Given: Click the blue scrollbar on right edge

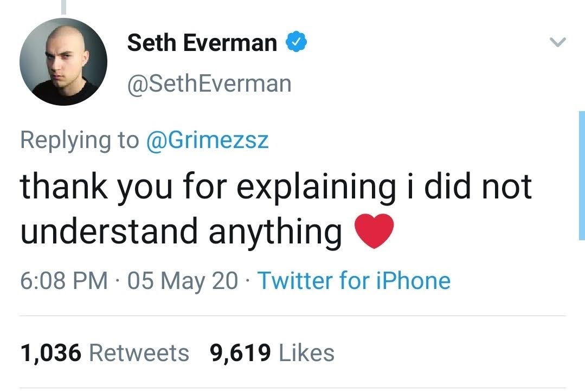Looking at the screenshot, I should [x=581, y=175].
